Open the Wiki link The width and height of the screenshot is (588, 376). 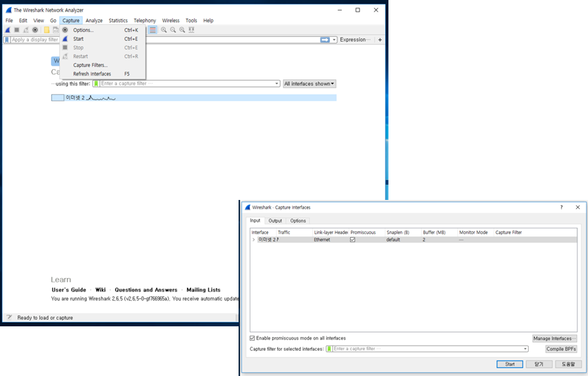click(101, 290)
